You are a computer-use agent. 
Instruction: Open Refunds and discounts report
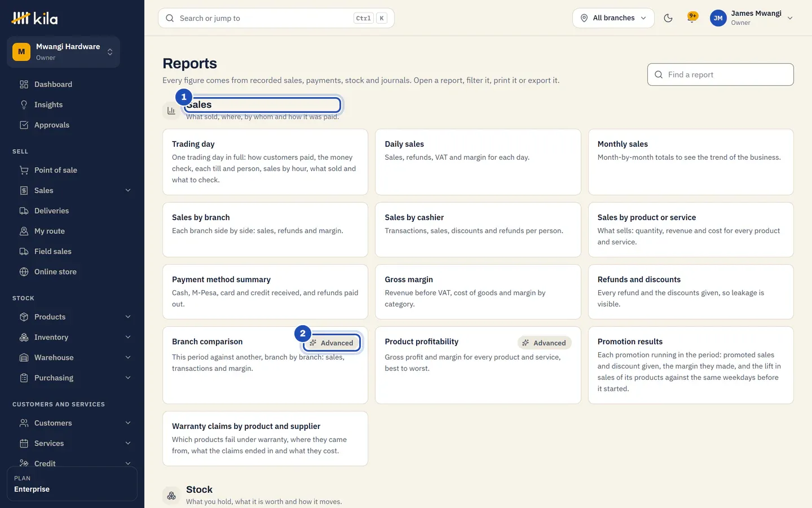pyautogui.click(x=691, y=292)
